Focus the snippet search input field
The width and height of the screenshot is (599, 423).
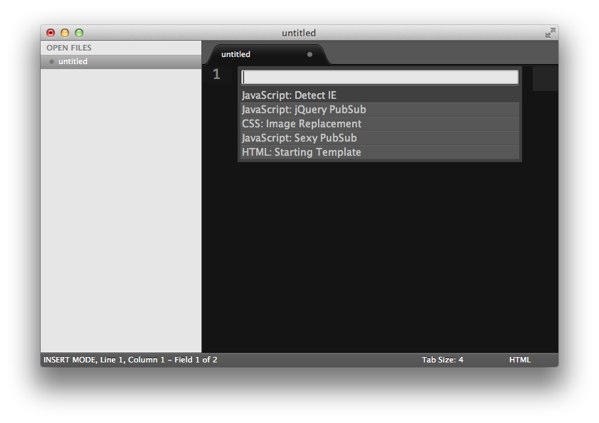coord(380,77)
